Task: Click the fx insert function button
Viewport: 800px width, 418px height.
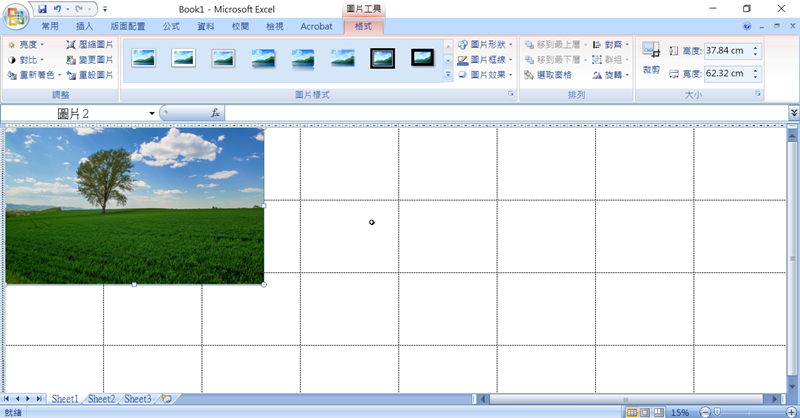Action: 215,113
